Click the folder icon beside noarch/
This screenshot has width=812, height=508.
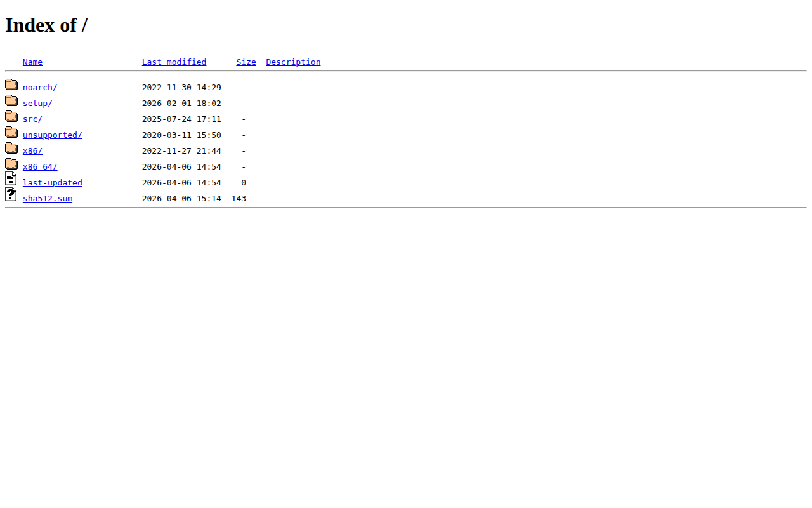[11, 84]
